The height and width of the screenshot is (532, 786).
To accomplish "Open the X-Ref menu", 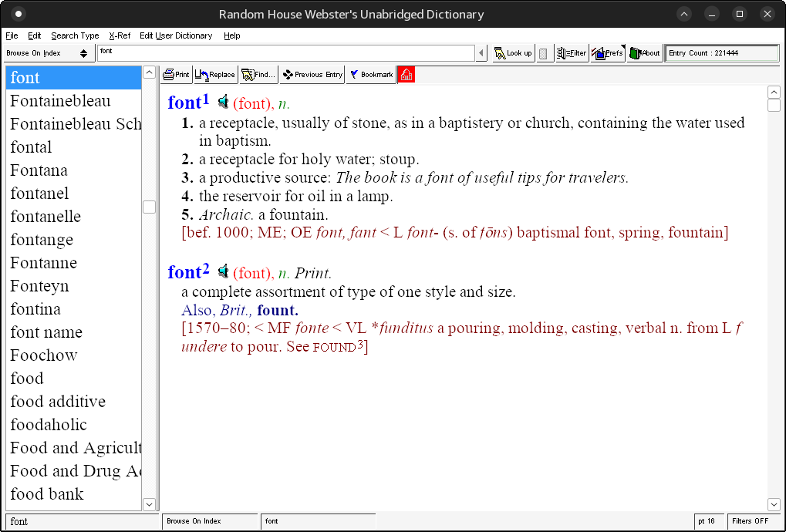I will coord(120,35).
